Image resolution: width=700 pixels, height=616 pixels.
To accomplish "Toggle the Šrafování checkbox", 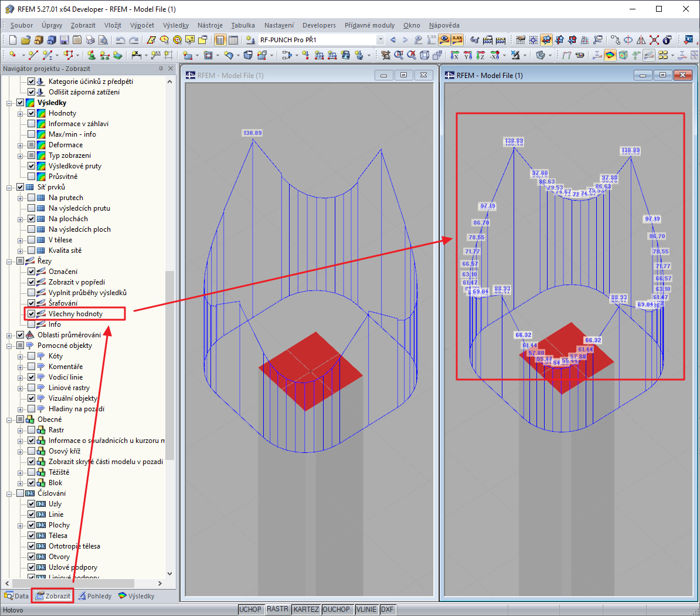I will click(31, 303).
